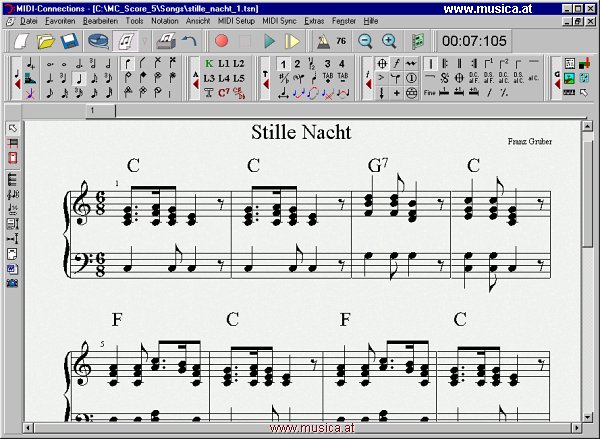Open the MIDI Setup menu
Viewport: 600px width, 439px height.
click(236, 21)
